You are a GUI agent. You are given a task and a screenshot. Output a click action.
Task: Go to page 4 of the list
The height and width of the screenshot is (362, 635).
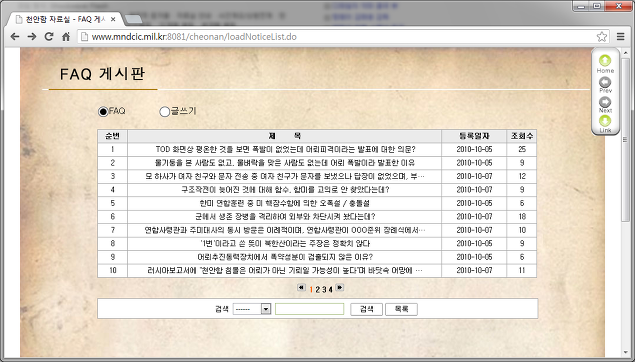pos(330,290)
